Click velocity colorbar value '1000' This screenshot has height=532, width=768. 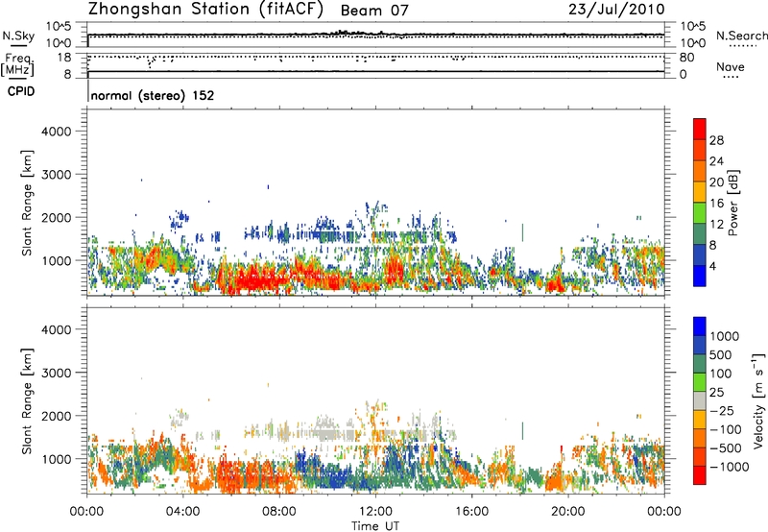click(724, 336)
